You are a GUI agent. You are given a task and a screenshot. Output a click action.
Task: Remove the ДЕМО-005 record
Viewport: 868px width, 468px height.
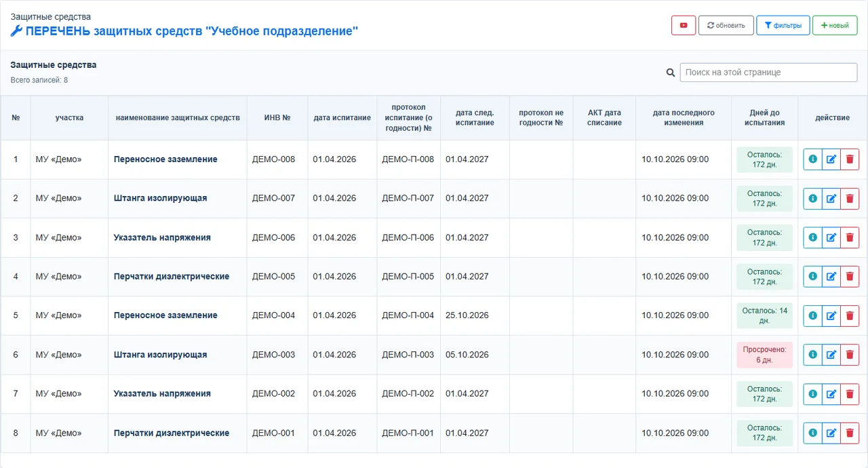[850, 277]
